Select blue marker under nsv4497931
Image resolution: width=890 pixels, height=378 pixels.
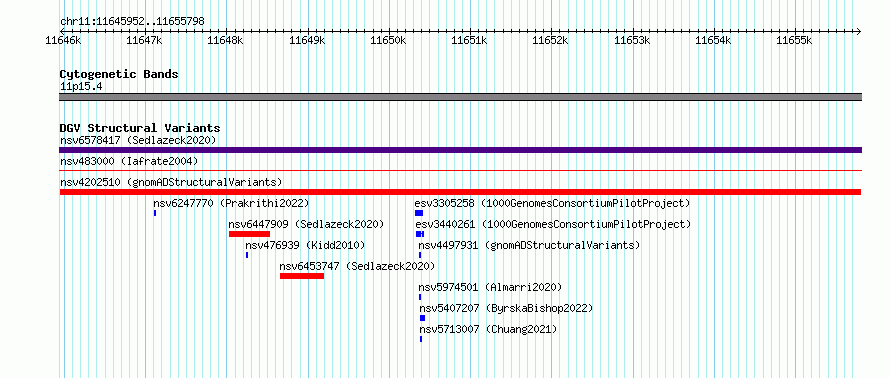pyautogui.click(x=420, y=255)
